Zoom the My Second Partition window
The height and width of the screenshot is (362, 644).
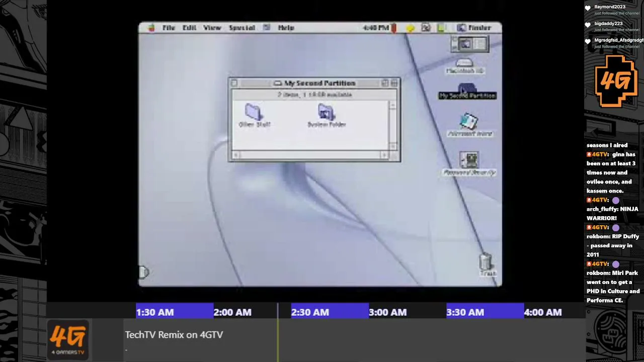click(385, 83)
